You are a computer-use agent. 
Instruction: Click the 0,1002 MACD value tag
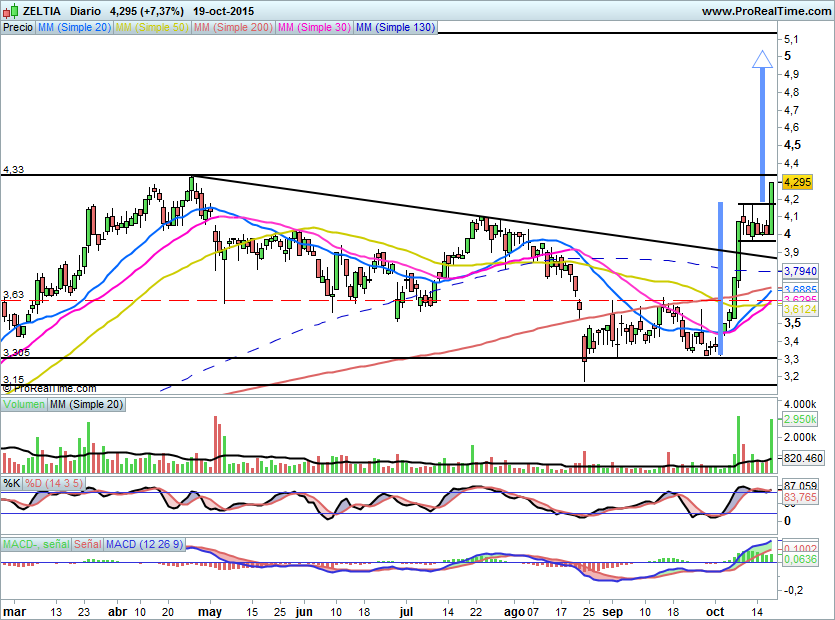800,549
